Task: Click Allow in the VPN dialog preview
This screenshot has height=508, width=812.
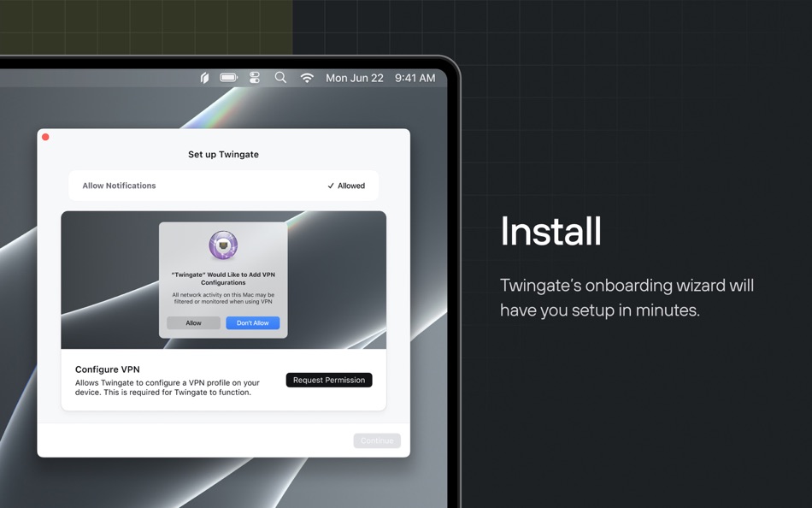Action: tap(193, 323)
